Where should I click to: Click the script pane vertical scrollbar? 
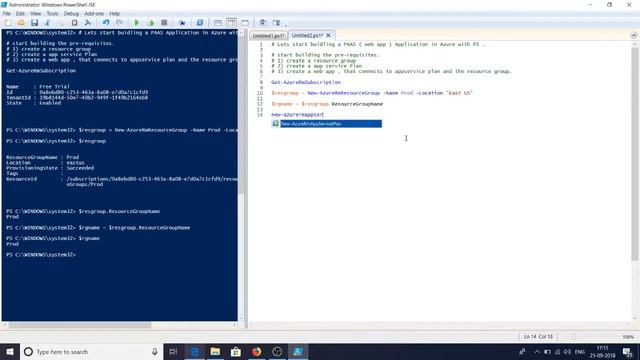click(x=634, y=153)
